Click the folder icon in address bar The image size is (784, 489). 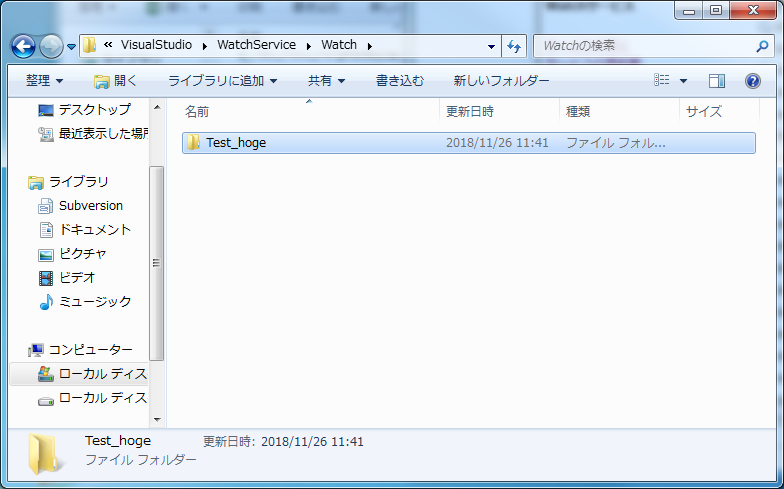click(x=90, y=45)
